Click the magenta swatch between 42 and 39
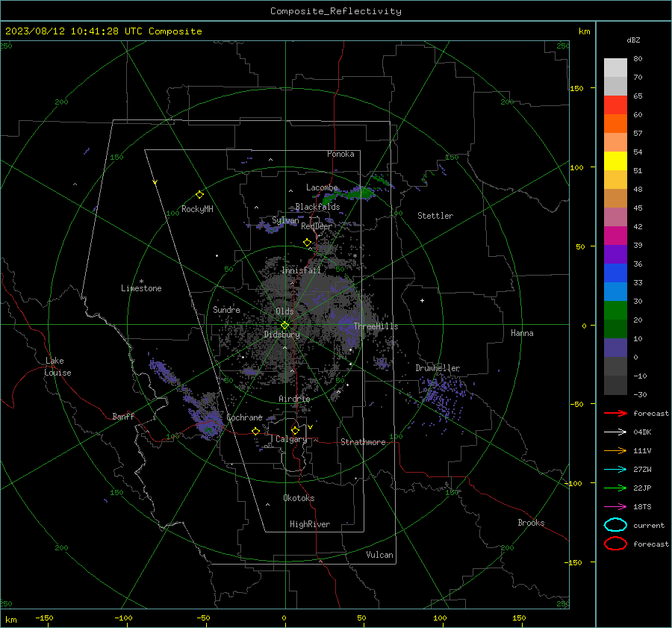The image size is (672, 628). pos(615,236)
